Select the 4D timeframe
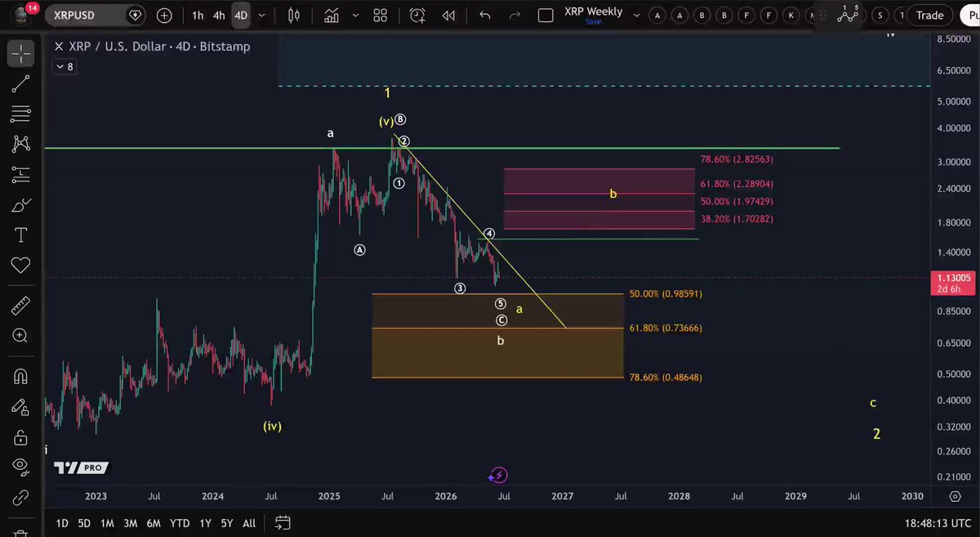Image resolution: width=980 pixels, height=537 pixels. tap(240, 15)
